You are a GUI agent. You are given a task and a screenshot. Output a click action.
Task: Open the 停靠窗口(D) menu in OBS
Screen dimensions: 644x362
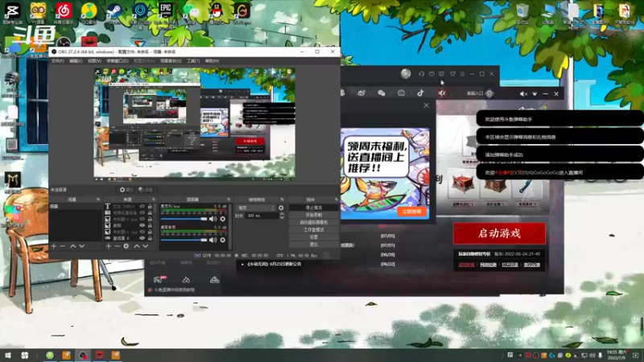[118, 61]
